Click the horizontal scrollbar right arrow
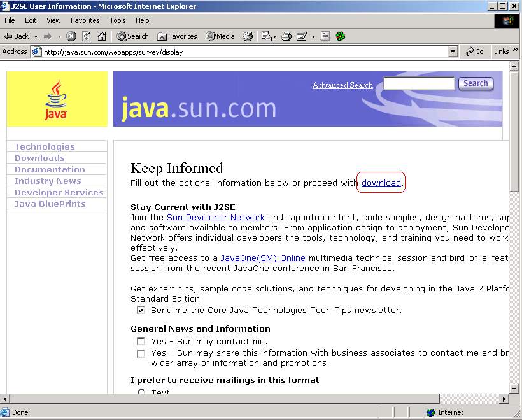The height and width of the screenshot is (420, 522). point(504,399)
